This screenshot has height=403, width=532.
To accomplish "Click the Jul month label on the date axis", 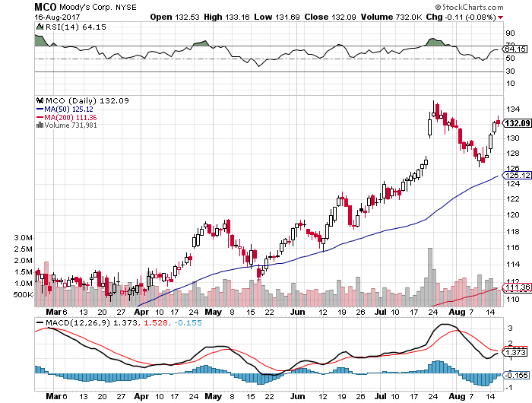I will (385, 312).
